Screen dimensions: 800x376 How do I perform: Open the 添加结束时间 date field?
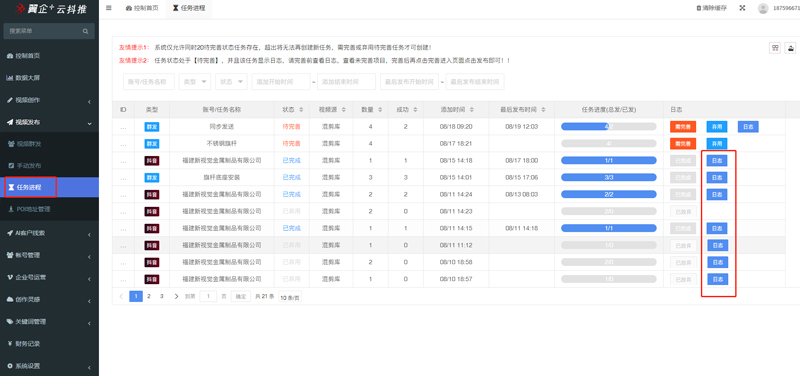346,82
